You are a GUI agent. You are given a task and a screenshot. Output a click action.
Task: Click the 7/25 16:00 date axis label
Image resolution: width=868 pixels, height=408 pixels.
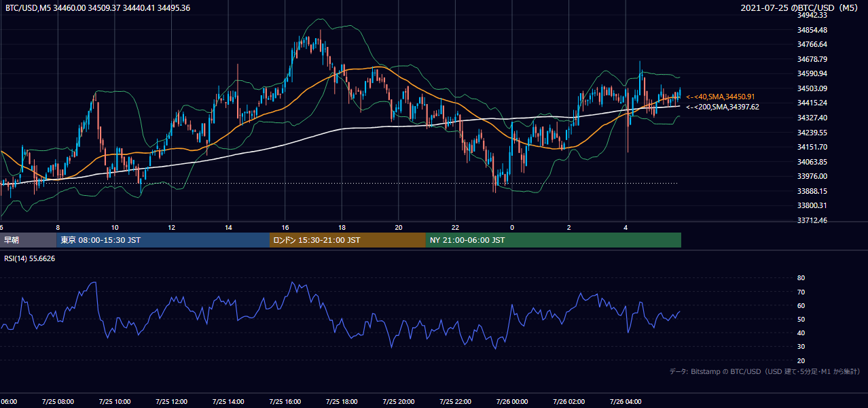point(285,402)
